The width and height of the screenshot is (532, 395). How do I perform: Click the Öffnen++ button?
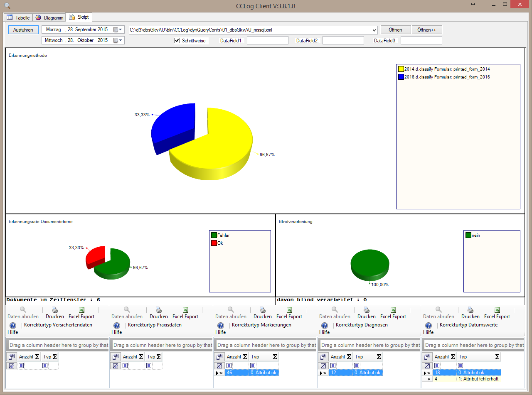[x=426, y=30]
